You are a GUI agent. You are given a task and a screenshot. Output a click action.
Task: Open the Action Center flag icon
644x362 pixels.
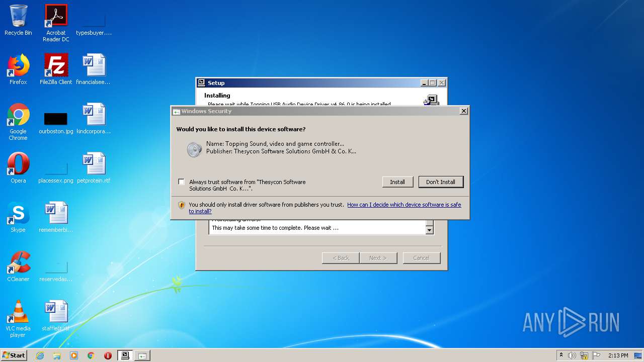pos(596,355)
